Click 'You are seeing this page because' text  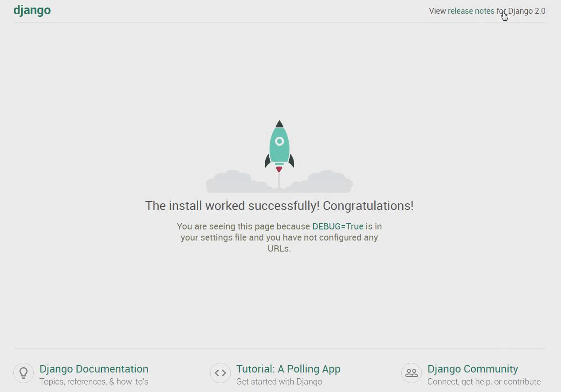pos(243,226)
